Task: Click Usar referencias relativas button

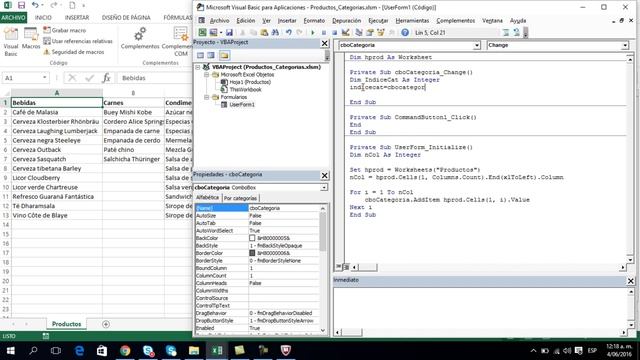Action: point(78,41)
